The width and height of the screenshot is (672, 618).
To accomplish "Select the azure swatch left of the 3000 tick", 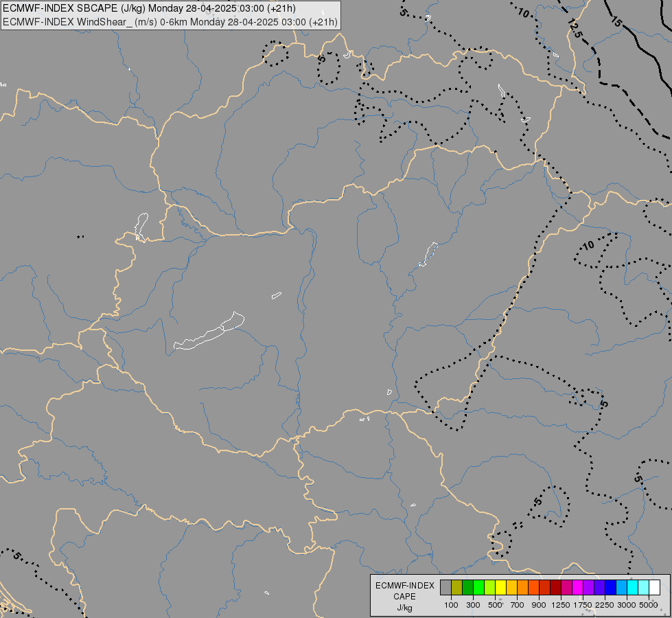I will [x=621, y=588].
